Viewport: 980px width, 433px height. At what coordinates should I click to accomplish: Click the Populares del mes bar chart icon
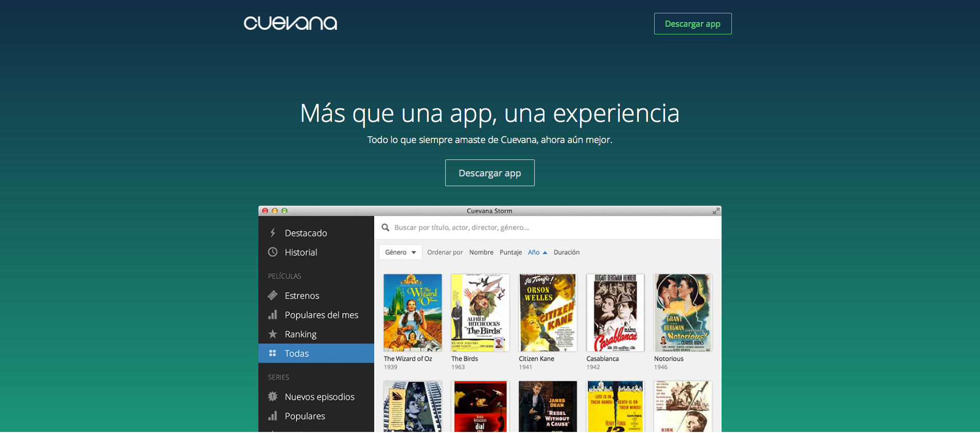(x=273, y=315)
